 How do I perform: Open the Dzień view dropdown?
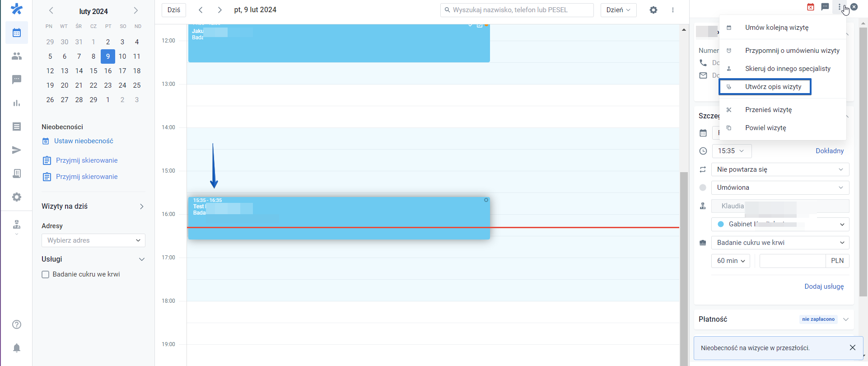[x=618, y=10]
